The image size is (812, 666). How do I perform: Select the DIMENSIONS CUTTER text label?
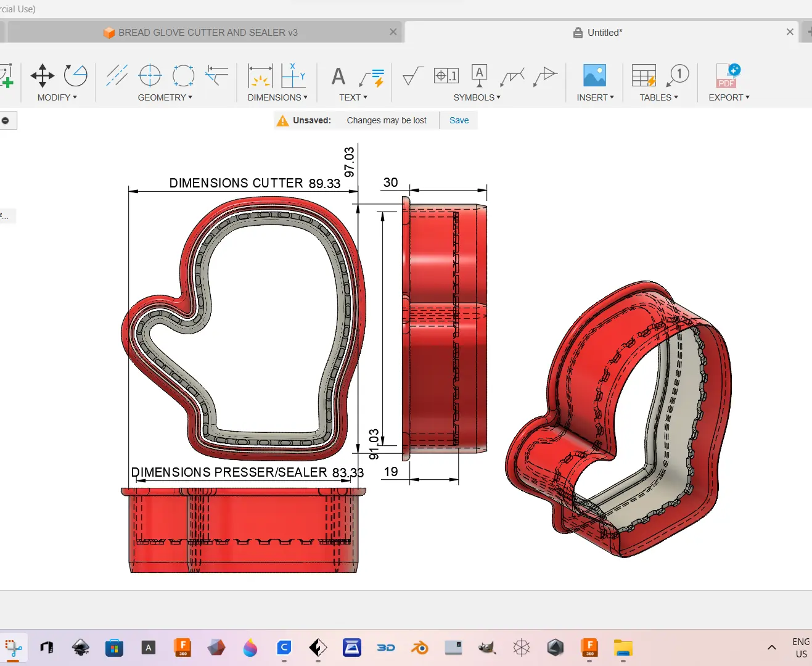(236, 183)
